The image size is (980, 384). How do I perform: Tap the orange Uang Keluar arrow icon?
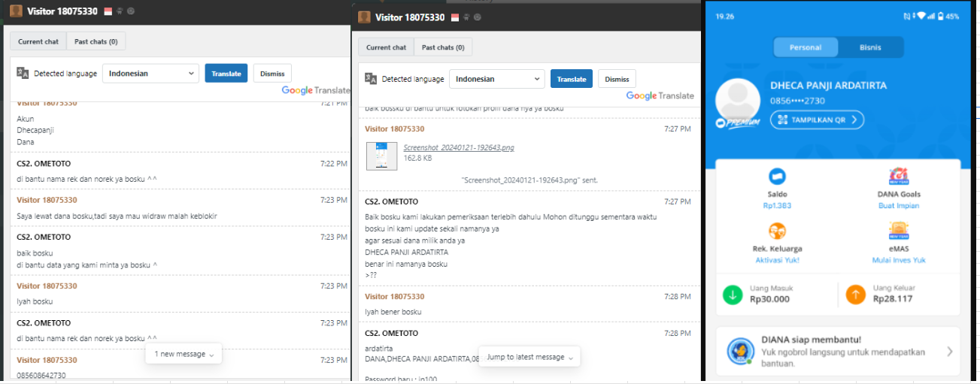click(x=856, y=294)
